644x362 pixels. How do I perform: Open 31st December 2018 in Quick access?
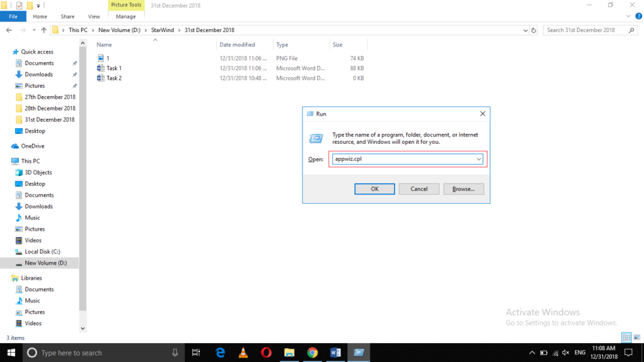pos(50,119)
